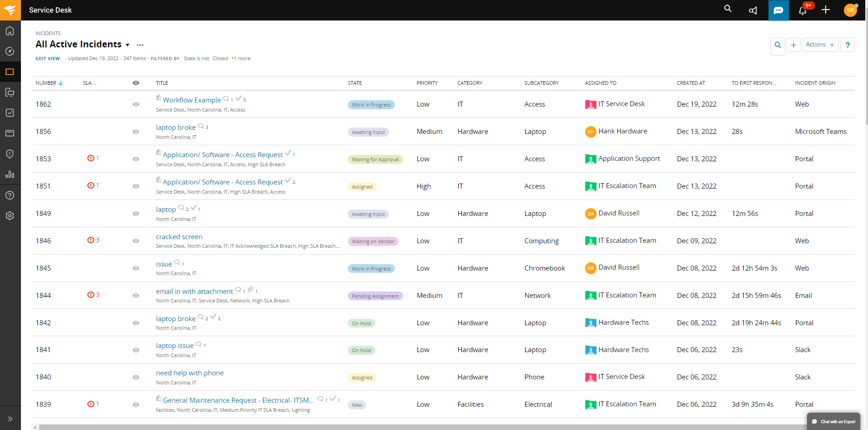Open the announcements megaphone icon

pos(753,10)
